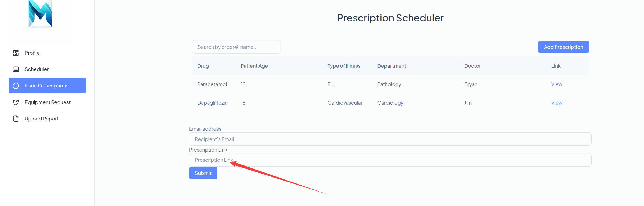View Paracetamol prescription link

[x=557, y=84]
